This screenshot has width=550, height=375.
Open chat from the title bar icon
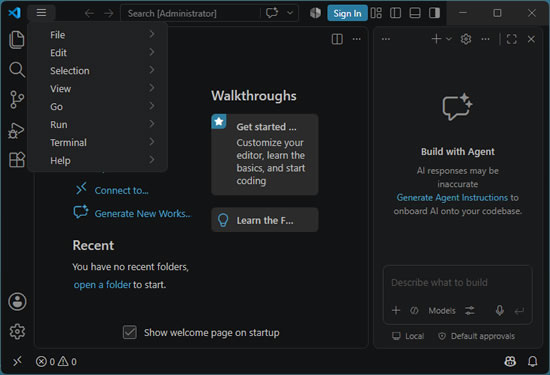[272, 13]
